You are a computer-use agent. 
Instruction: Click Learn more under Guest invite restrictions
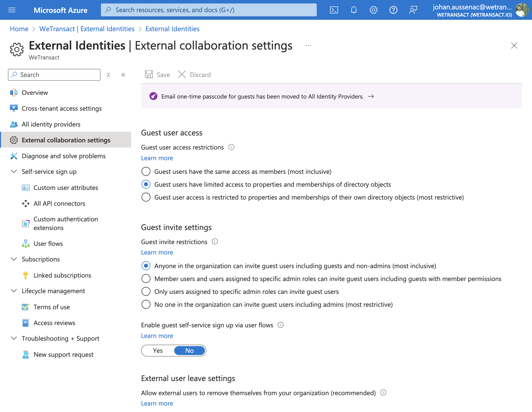pos(157,252)
